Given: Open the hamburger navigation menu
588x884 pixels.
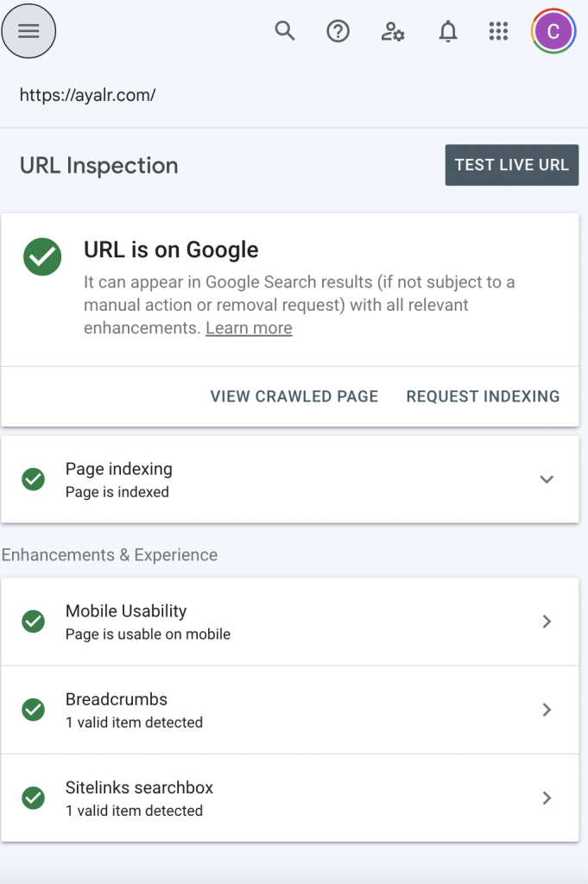Looking at the screenshot, I should (x=28, y=31).
